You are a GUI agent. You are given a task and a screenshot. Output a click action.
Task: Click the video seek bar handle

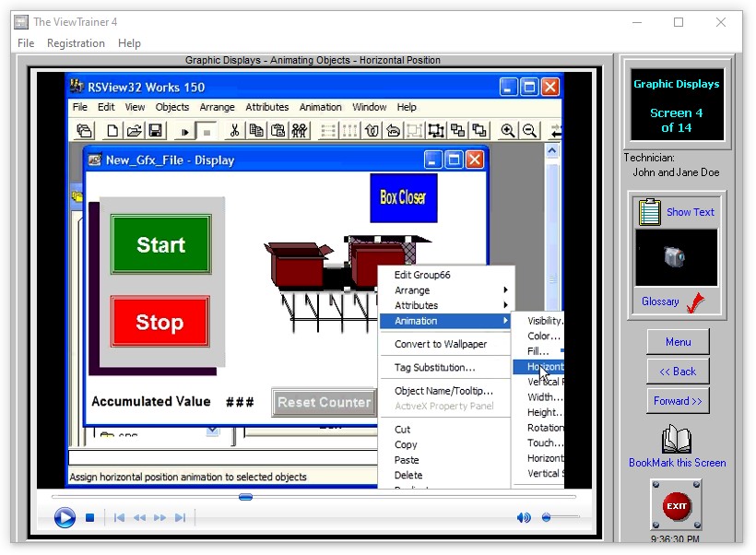click(245, 497)
